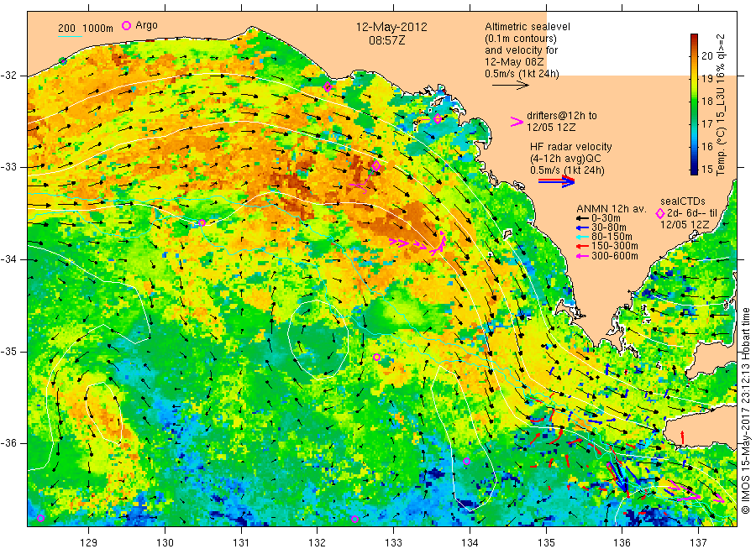Image resolution: width=756 pixels, height=554 pixels.
Task: Click the 'sealCTDs' legend heading
Action: [683, 201]
